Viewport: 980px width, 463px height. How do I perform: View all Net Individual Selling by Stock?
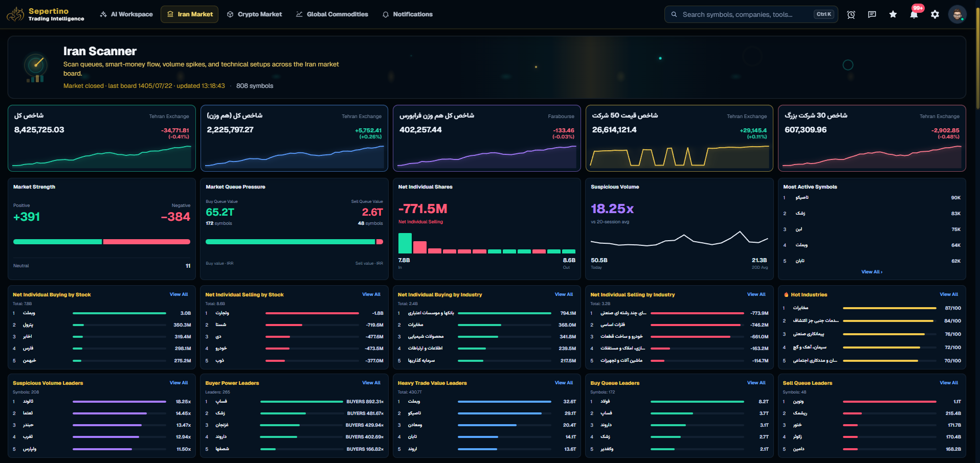371,294
